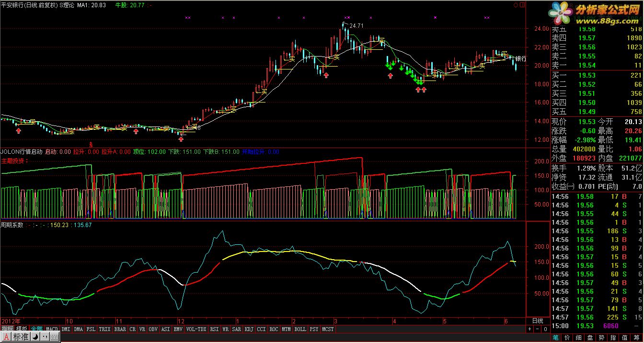Image resolution: width=644 pixels, height=343 pixels.
Task: Select the CR indicator tab
Action: [x=133, y=329]
